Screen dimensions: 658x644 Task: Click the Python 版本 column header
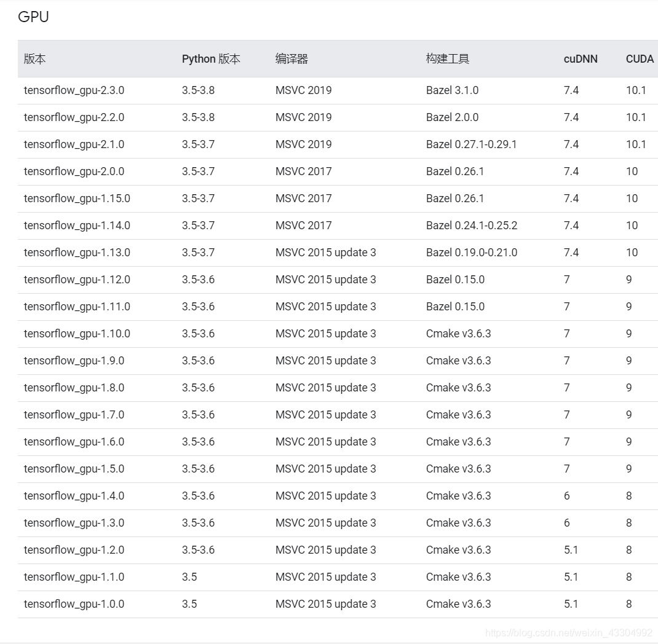tap(211, 59)
